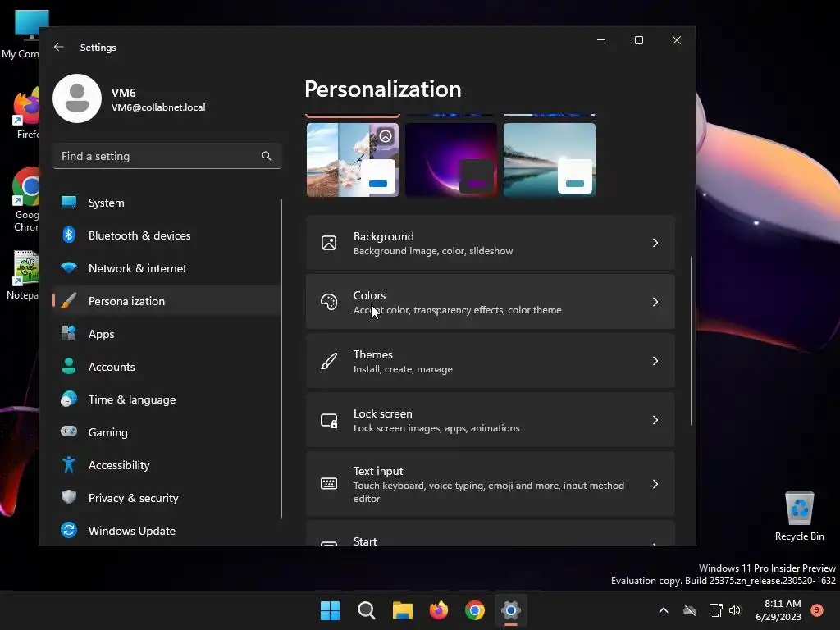Click the Background picture icon
The width and height of the screenshot is (840, 630).
point(329,243)
